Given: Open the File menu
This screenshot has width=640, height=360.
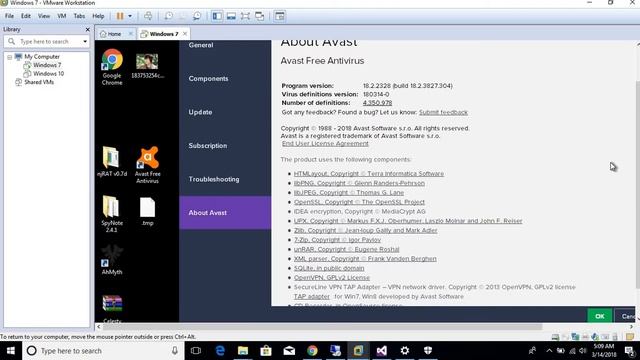Looking at the screenshot, I should click(x=9, y=16).
